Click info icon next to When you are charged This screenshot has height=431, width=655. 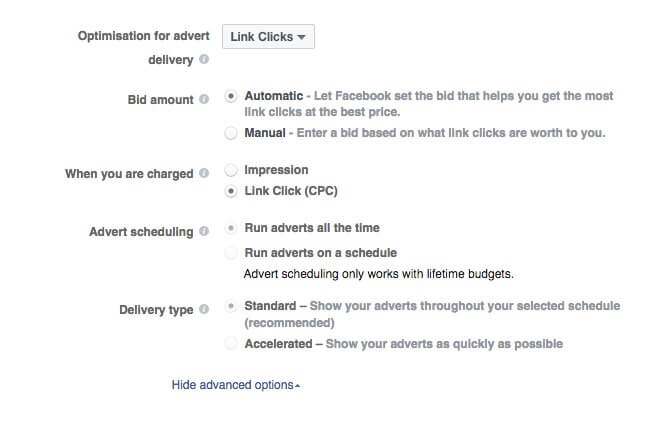204,173
